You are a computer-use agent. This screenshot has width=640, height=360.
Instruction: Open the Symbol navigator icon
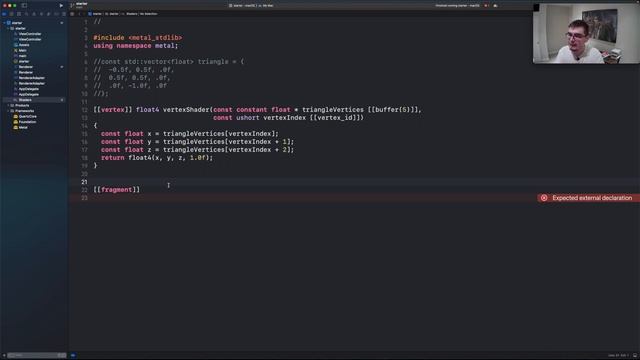(19, 14)
